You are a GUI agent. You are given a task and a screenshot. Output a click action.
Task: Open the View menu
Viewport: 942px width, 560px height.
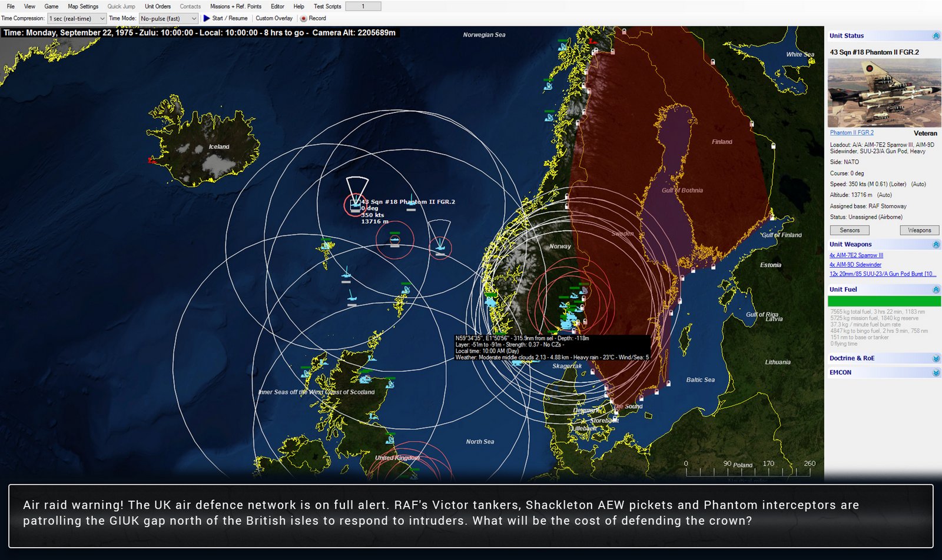29,6
